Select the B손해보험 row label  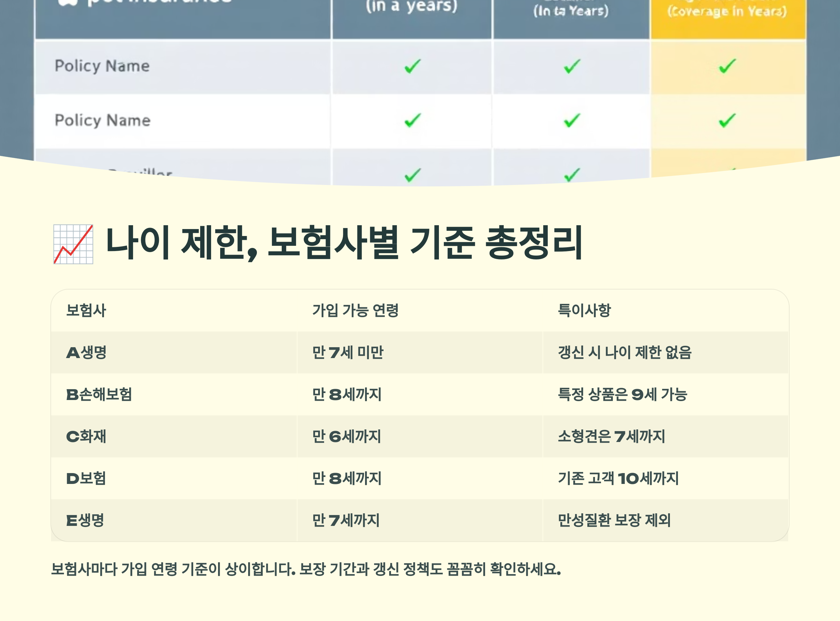point(99,395)
